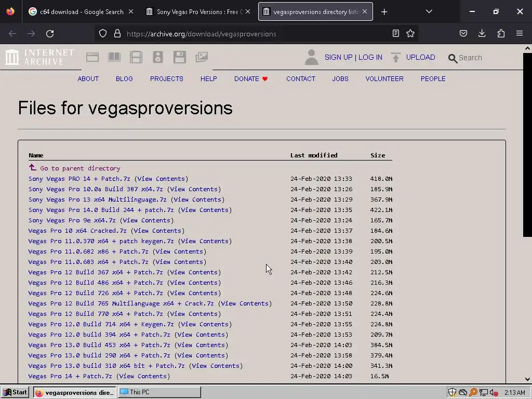This screenshot has height=399, width=532.
Task: Open the CONTACT menu link
Action: pos(301,79)
